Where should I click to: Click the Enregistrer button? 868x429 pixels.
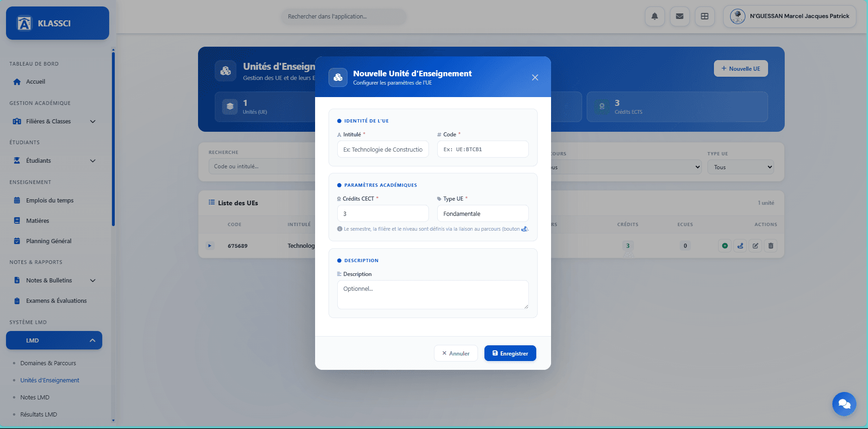[x=510, y=354]
